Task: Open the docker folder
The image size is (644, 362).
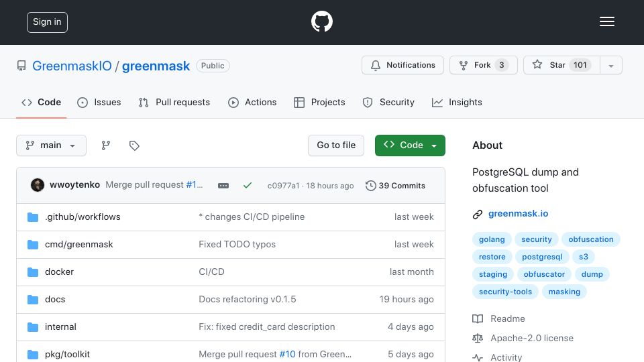Action: point(59,271)
